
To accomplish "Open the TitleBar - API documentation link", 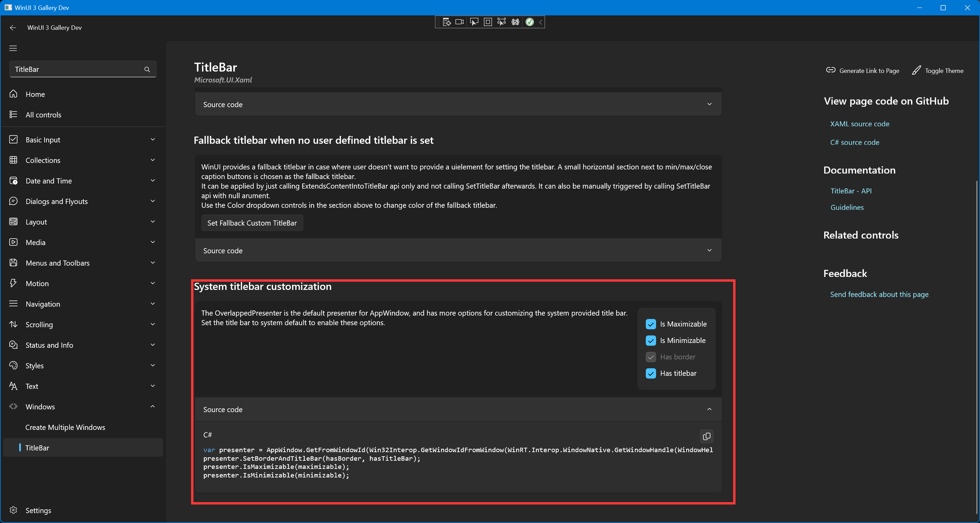I will coord(851,191).
